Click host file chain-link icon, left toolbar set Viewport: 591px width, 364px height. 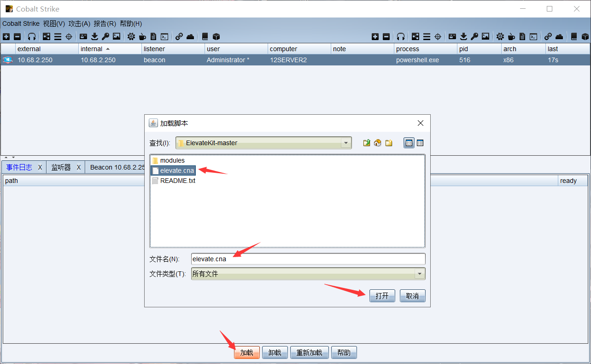coord(179,36)
